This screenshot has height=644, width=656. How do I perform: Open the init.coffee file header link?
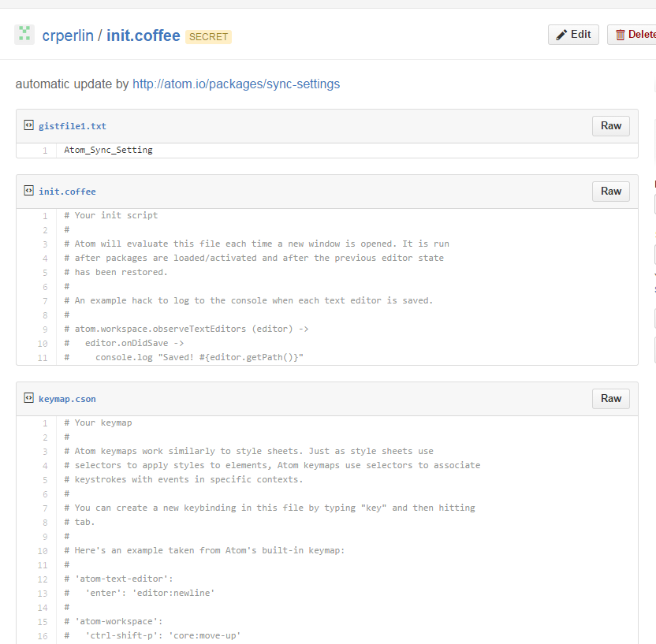pyautogui.click(x=67, y=192)
